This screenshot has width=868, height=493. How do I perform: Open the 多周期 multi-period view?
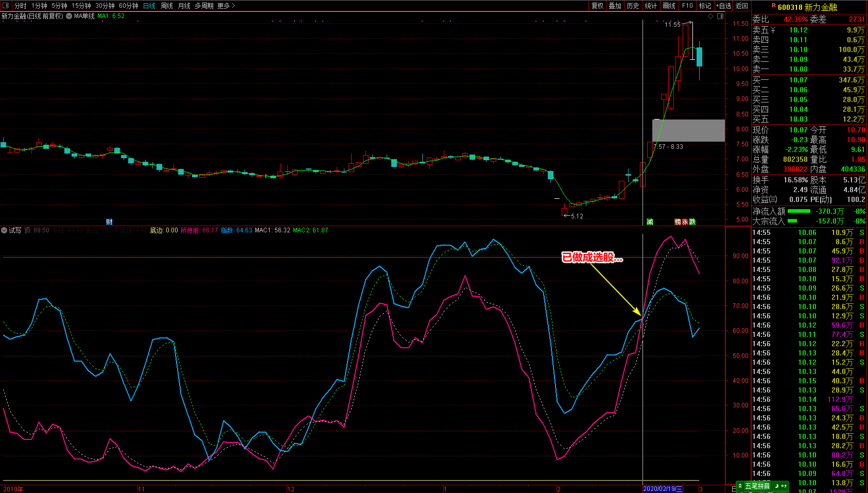tap(204, 6)
